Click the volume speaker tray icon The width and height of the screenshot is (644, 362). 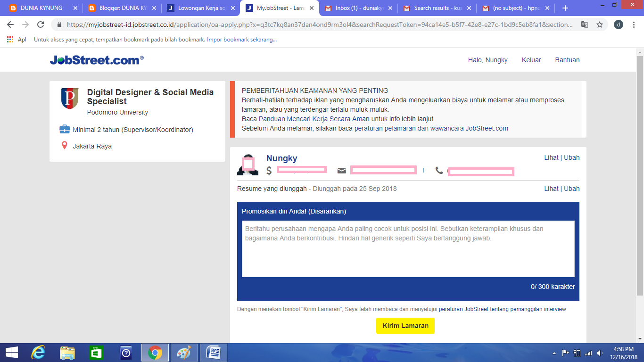(x=600, y=353)
